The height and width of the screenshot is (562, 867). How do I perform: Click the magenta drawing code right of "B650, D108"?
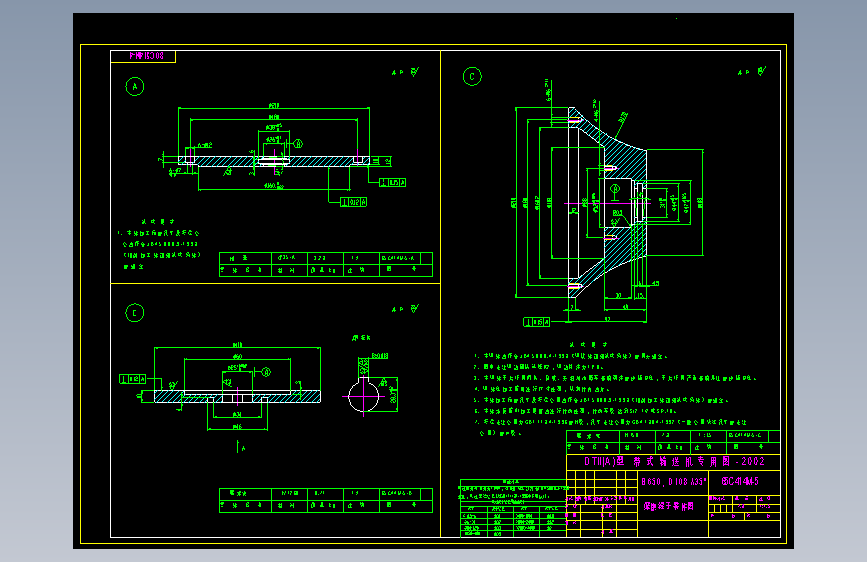[x=740, y=481]
